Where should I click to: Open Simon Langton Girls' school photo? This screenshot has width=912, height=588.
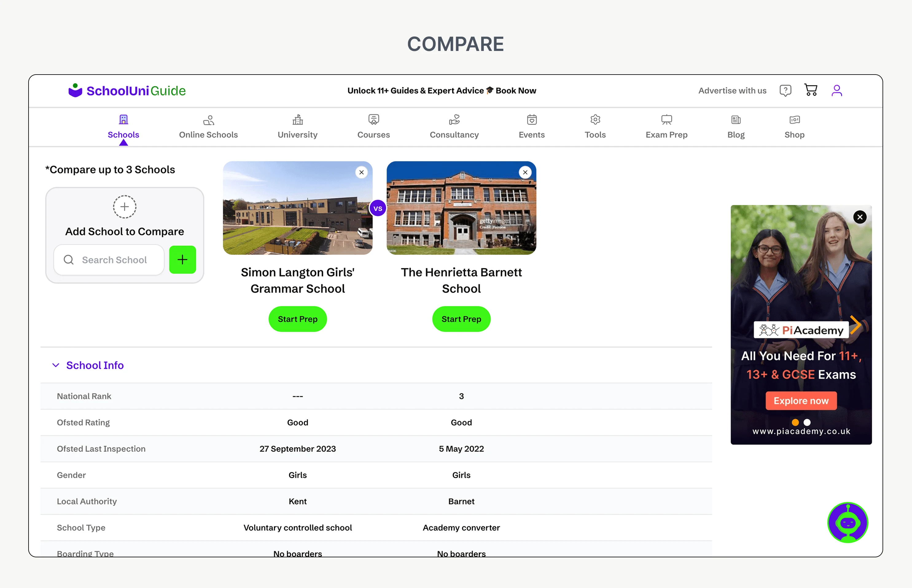(298, 208)
